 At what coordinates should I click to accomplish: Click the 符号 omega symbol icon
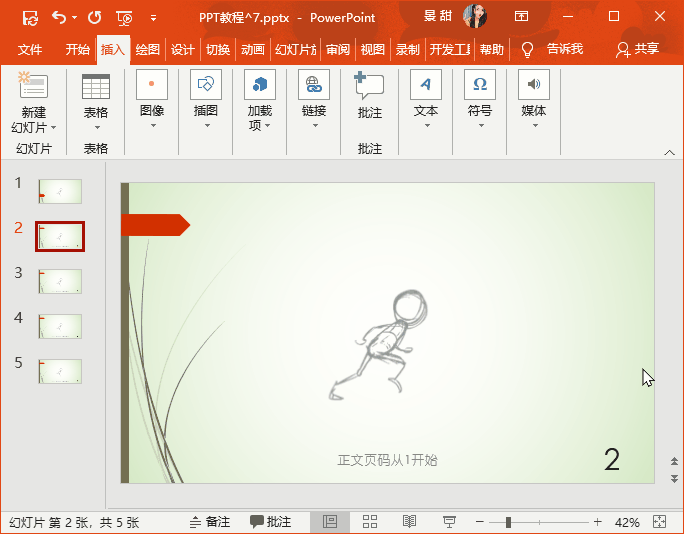[480, 84]
